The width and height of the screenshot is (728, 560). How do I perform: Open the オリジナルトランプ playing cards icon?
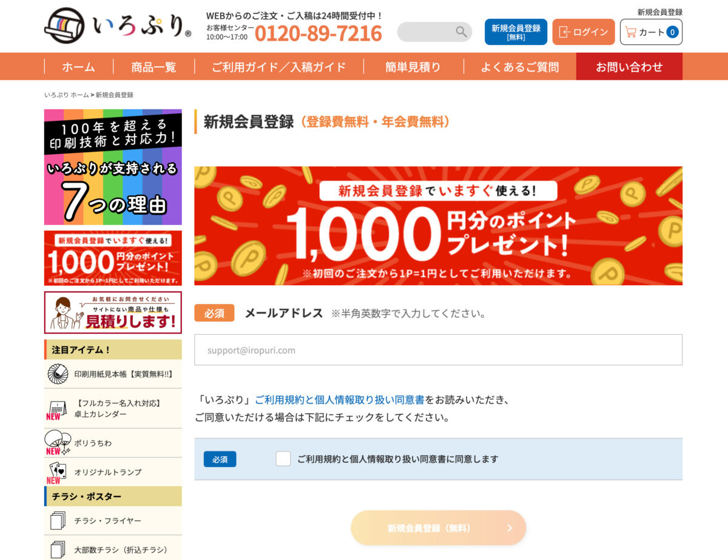point(57,471)
